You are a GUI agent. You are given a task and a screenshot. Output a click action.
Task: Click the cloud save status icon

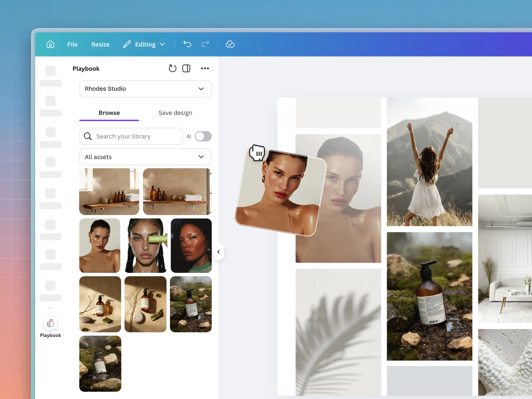click(x=230, y=44)
